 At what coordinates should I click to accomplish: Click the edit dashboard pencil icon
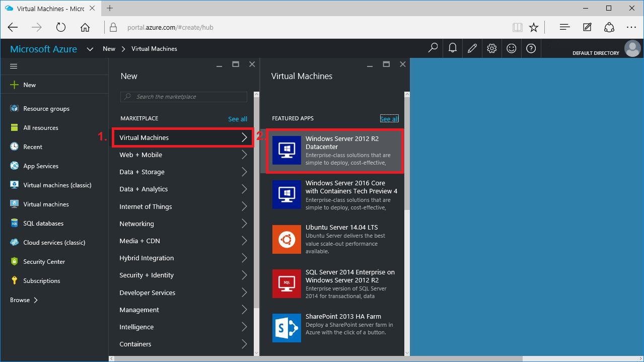[x=472, y=48]
